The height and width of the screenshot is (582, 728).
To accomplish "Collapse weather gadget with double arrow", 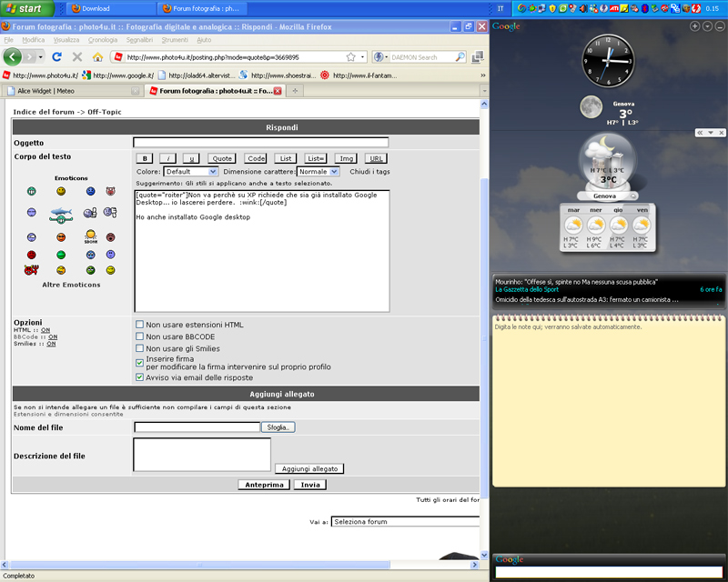I will click(700, 133).
